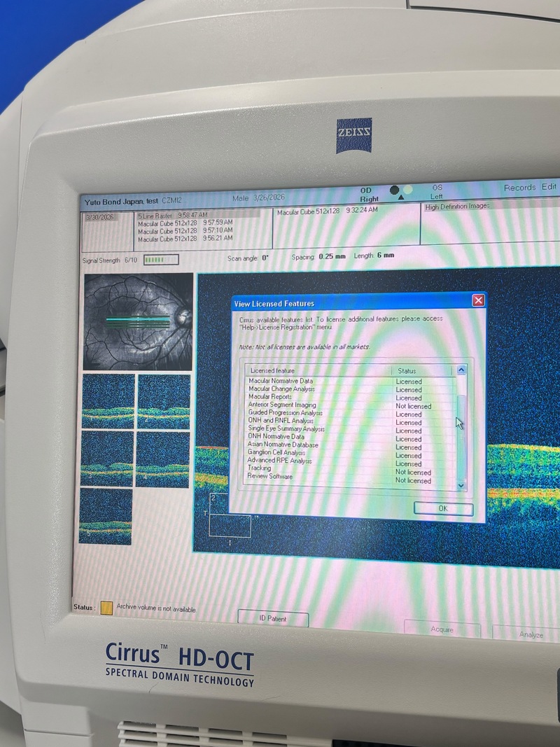Click the yellow archive status icon
Screen dimensions: 560x747
(x=106, y=608)
